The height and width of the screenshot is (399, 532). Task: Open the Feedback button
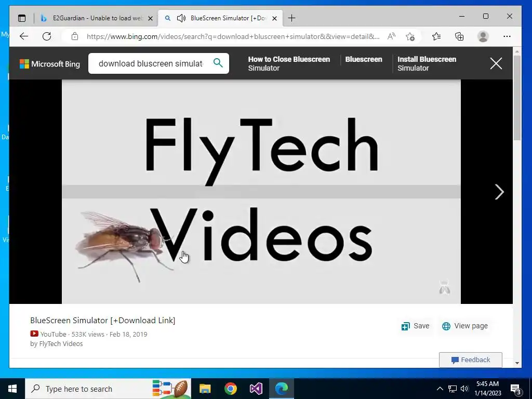(471, 360)
